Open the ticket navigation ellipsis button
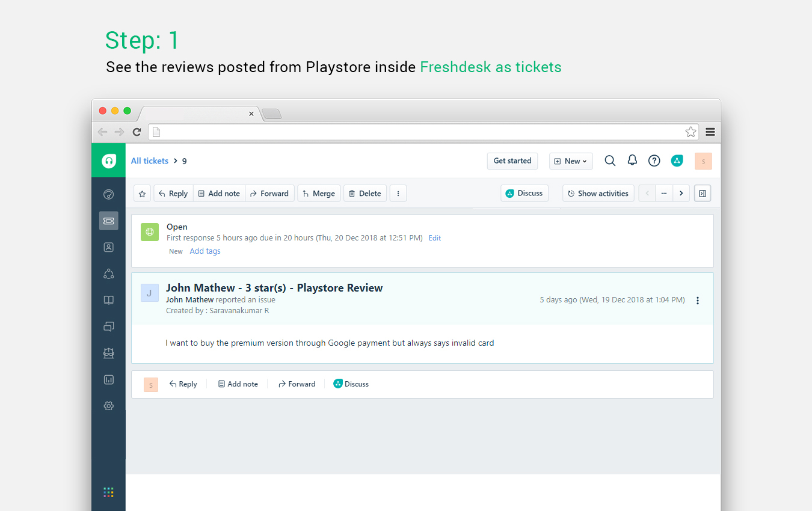The width and height of the screenshot is (812, 511). (x=664, y=193)
